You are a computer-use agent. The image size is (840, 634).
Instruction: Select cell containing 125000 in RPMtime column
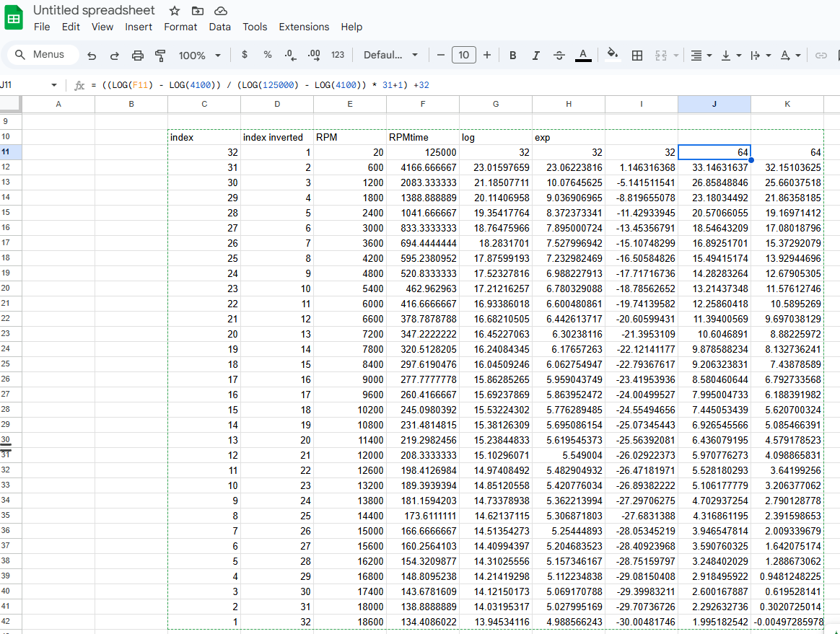click(x=422, y=152)
